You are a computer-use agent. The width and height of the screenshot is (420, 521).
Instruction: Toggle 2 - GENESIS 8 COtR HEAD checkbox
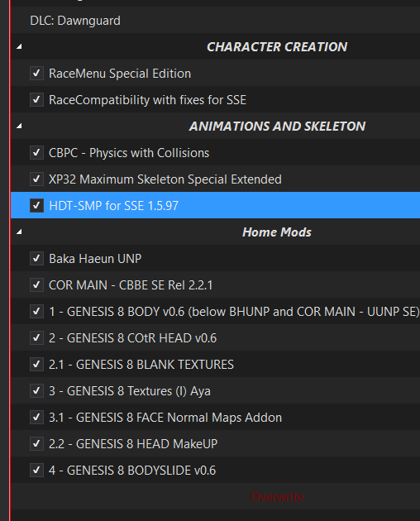(x=36, y=337)
